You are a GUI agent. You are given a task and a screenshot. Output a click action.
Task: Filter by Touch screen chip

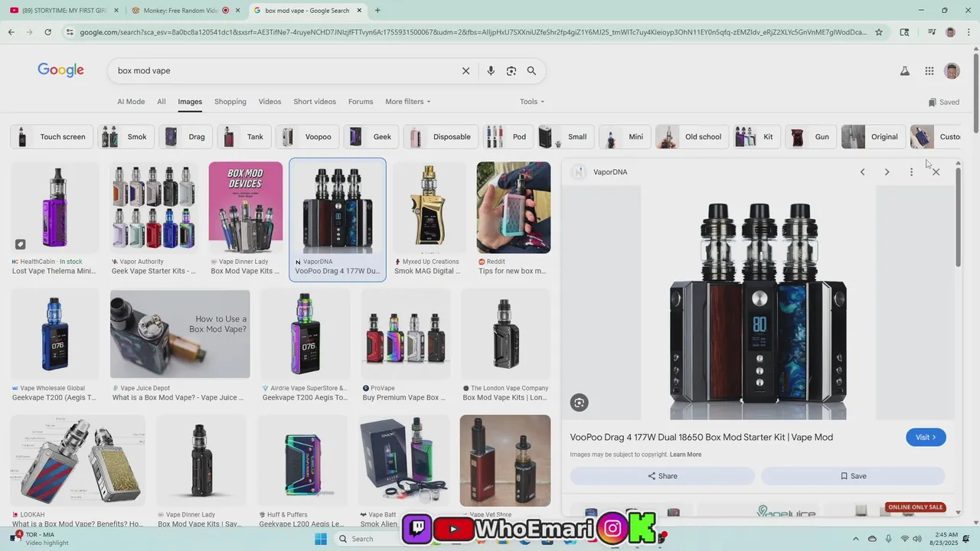tap(52, 137)
